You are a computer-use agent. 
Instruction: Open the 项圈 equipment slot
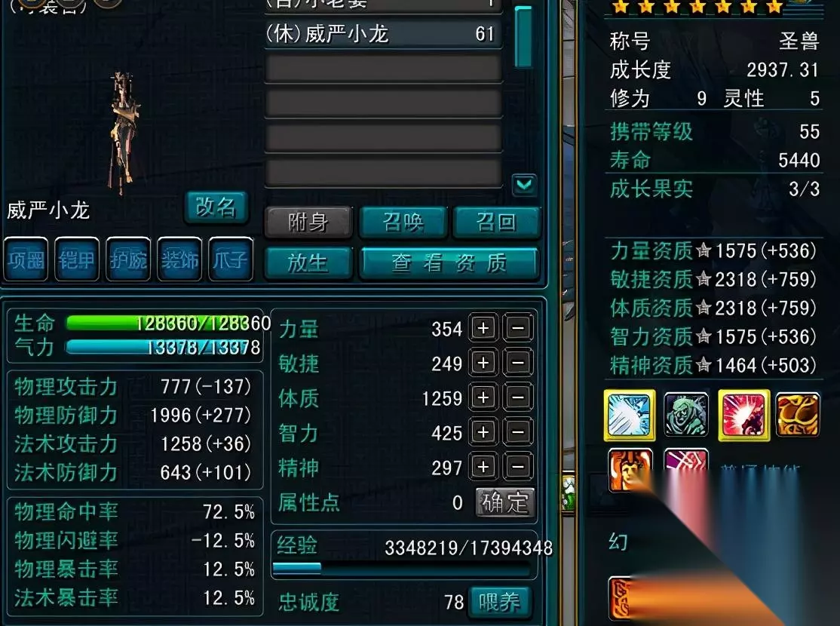(x=26, y=259)
